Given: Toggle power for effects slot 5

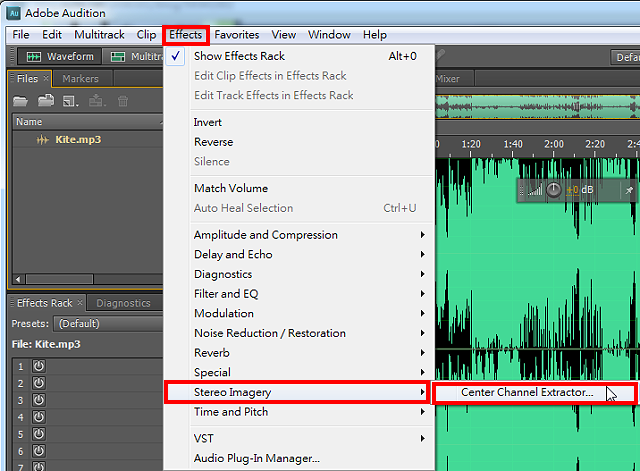Looking at the screenshot, I should coord(39,434).
